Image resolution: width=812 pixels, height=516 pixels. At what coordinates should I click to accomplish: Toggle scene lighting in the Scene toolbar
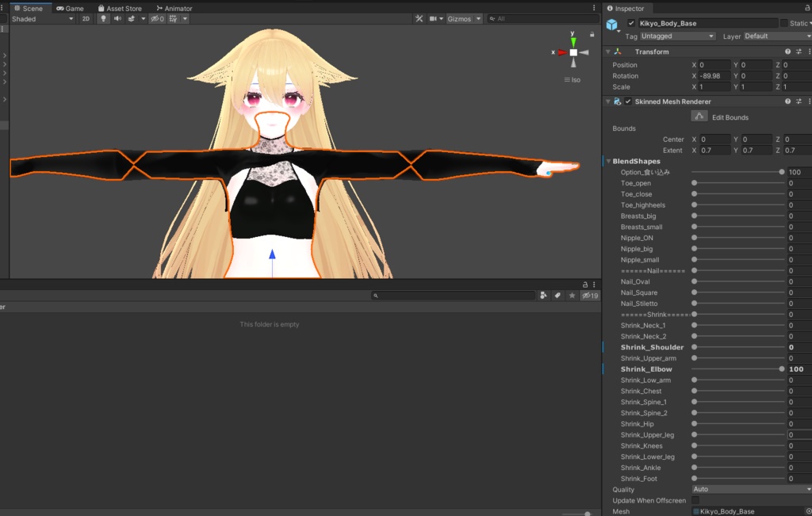[103, 18]
